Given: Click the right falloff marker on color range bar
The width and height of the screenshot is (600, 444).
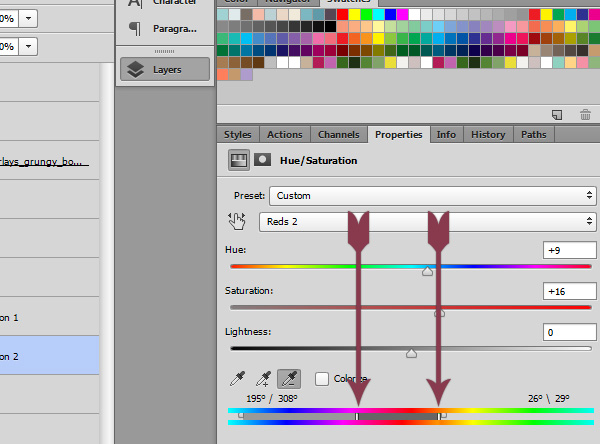Looking at the screenshot, I should pyautogui.click(x=443, y=415).
